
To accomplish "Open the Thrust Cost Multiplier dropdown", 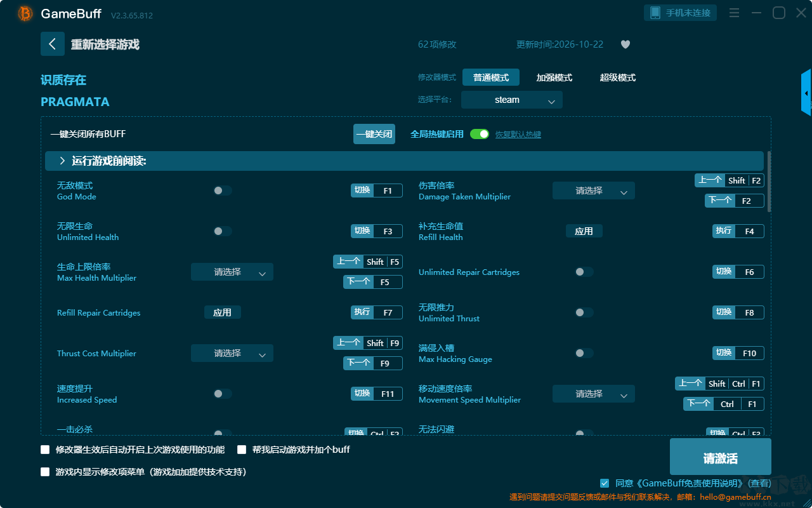I will click(x=232, y=353).
